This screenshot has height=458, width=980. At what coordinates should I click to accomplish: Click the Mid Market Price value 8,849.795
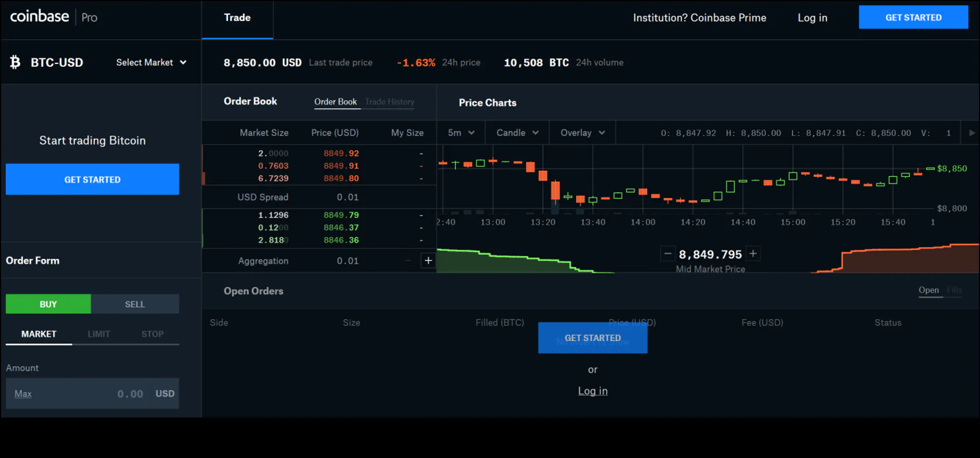[710, 255]
